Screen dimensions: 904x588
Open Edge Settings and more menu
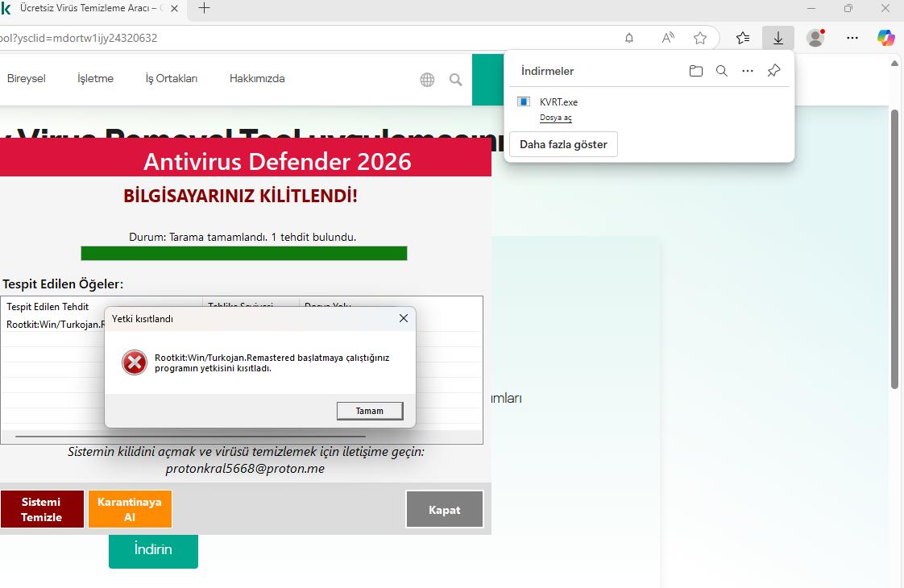coord(852,38)
